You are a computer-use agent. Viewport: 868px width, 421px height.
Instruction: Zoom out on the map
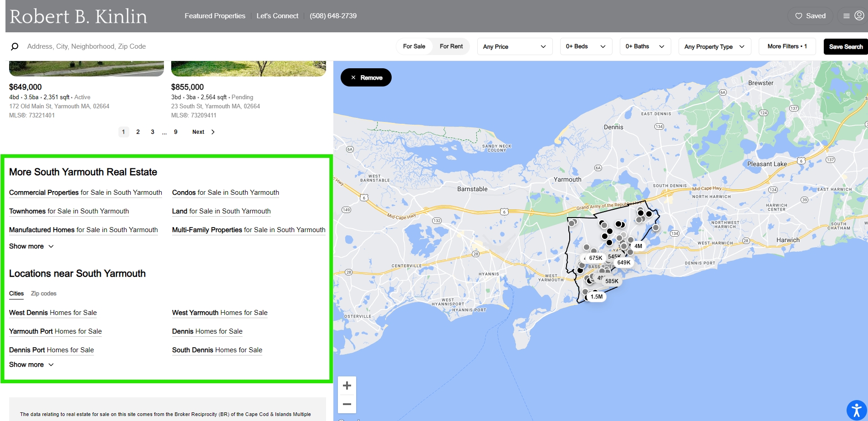click(x=347, y=404)
